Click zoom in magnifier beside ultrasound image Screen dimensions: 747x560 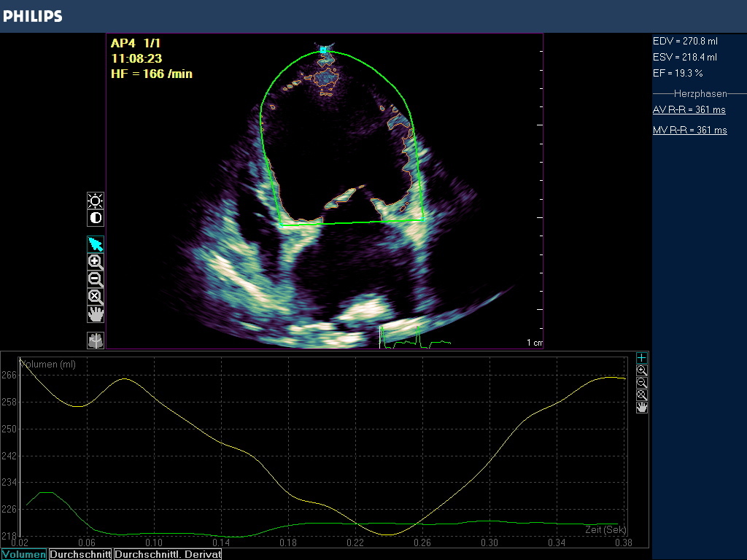(96, 261)
